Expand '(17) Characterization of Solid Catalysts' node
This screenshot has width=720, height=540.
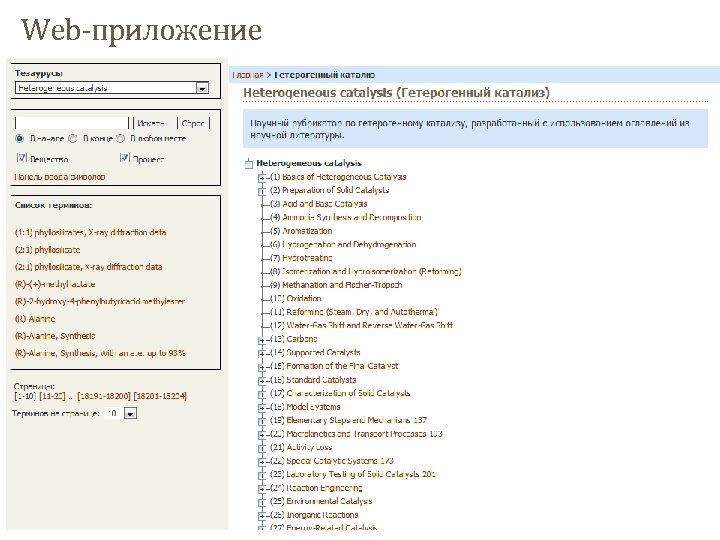point(262,394)
